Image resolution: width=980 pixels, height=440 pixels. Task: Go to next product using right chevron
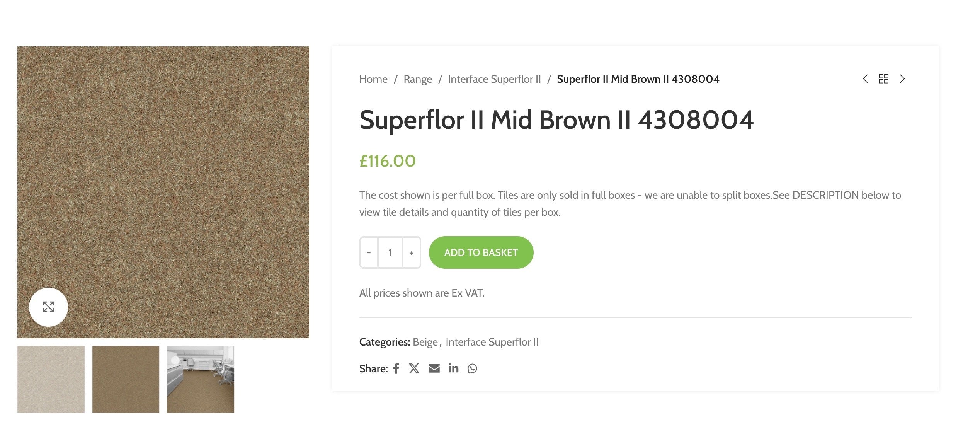(902, 79)
